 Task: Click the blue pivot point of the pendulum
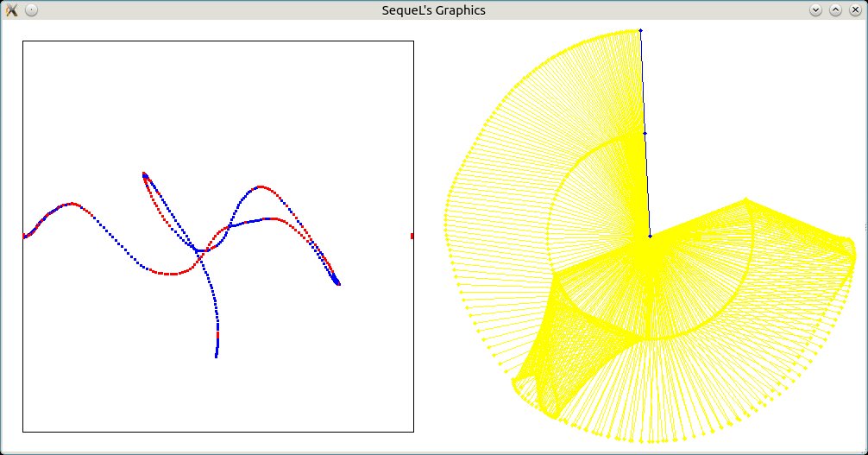[x=650, y=236]
